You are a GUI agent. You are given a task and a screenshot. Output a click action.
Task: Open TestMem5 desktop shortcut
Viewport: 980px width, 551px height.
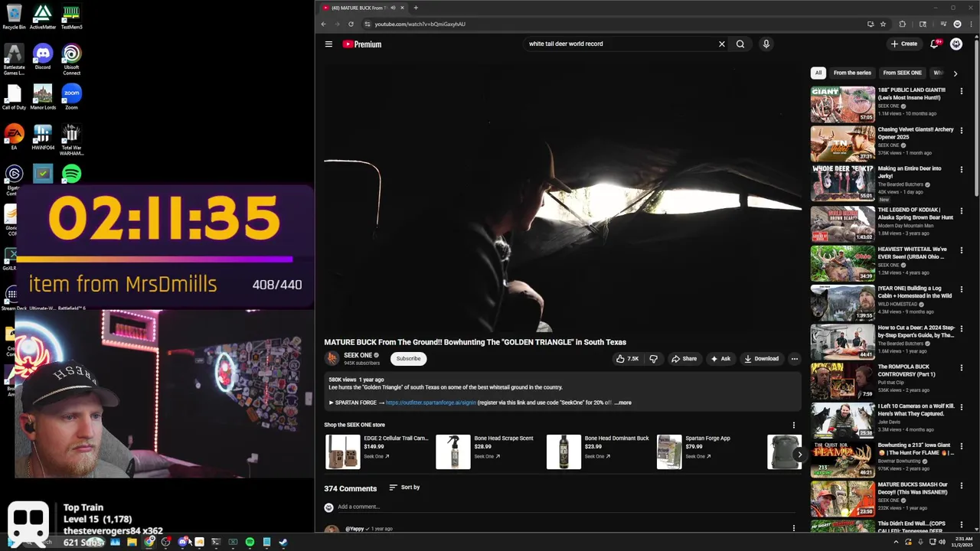click(x=71, y=17)
